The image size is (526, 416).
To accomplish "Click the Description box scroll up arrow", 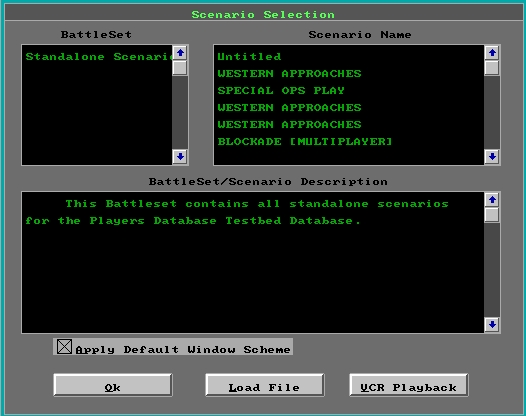I will [492, 200].
